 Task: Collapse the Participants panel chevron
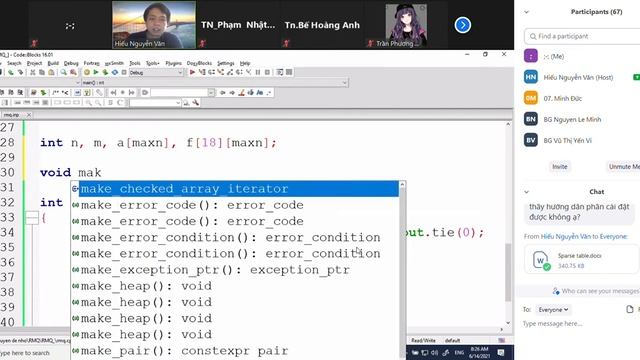[527, 12]
